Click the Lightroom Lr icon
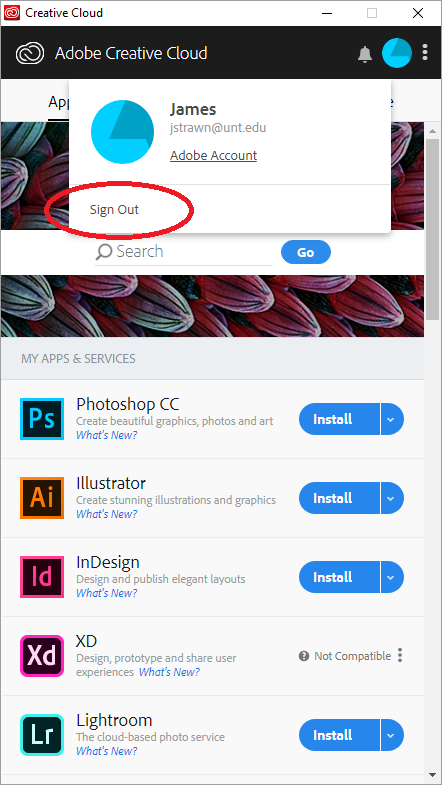Screen dimensions: 442x785 pyautogui.click(x=42, y=735)
